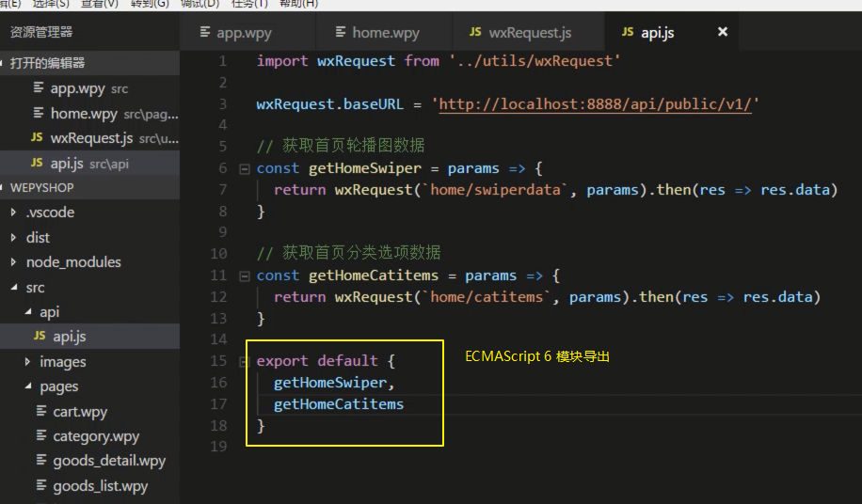Screen dimensions: 862x504
Task: Collapse the 打开的编辑器 section
Action: pos(5,63)
